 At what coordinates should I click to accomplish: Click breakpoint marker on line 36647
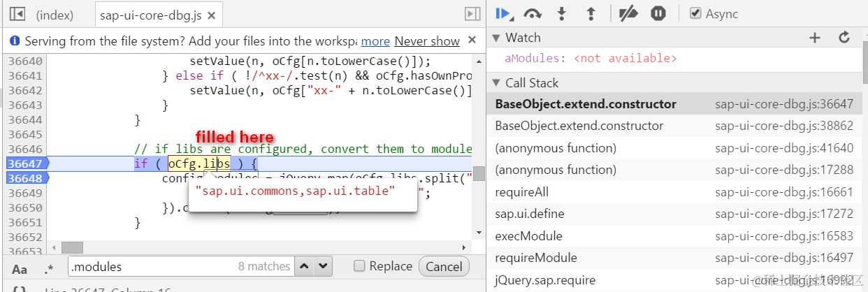tap(27, 163)
